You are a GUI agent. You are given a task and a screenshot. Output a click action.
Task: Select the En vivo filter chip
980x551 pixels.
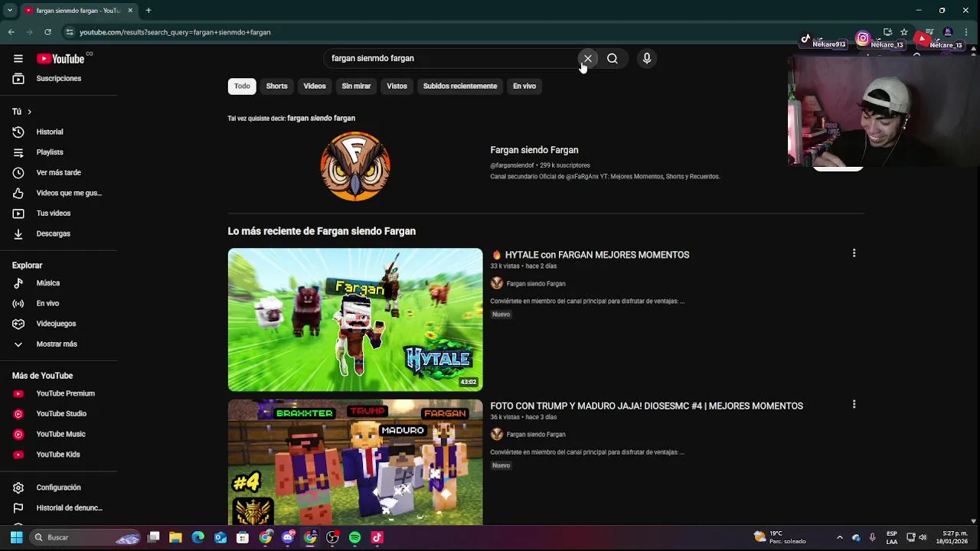tap(524, 86)
